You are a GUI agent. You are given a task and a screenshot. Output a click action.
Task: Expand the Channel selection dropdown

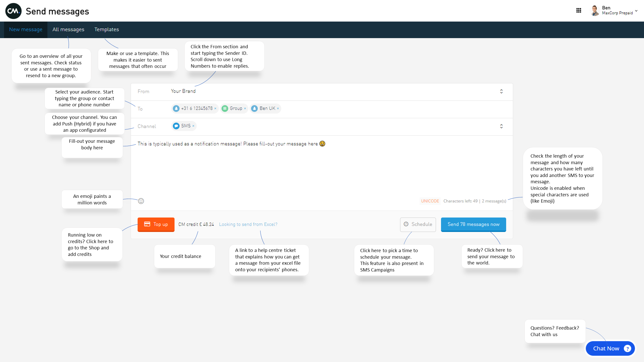click(501, 126)
